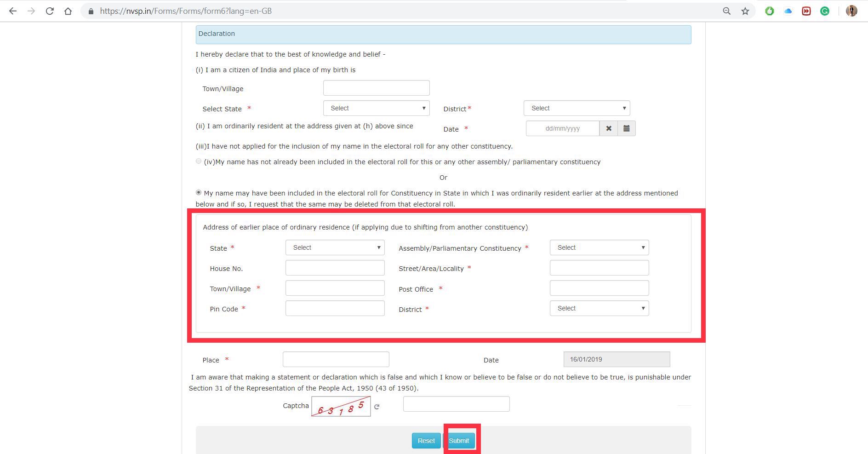The height and width of the screenshot is (454, 868).
Task: Click the Grammarly extension icon
Action: click(x=825, y=11)
